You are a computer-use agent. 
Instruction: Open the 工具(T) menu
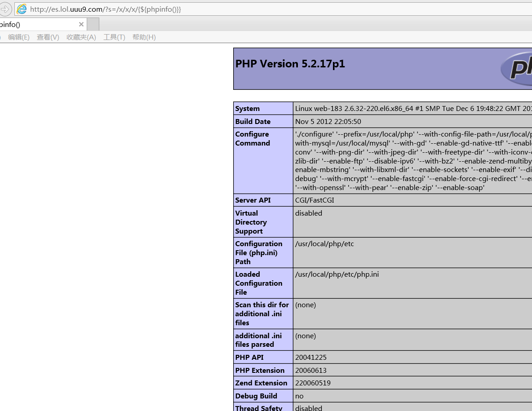(x=114, y=37)
